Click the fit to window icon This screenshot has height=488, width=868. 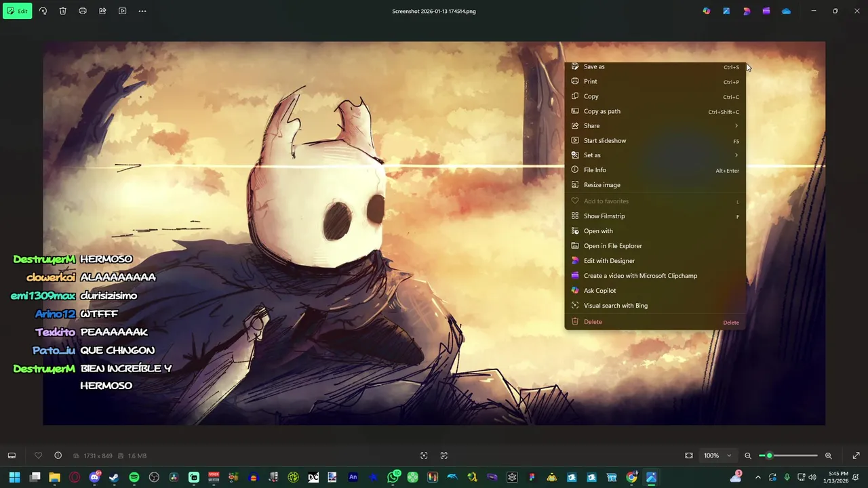(x=689, y=455)
